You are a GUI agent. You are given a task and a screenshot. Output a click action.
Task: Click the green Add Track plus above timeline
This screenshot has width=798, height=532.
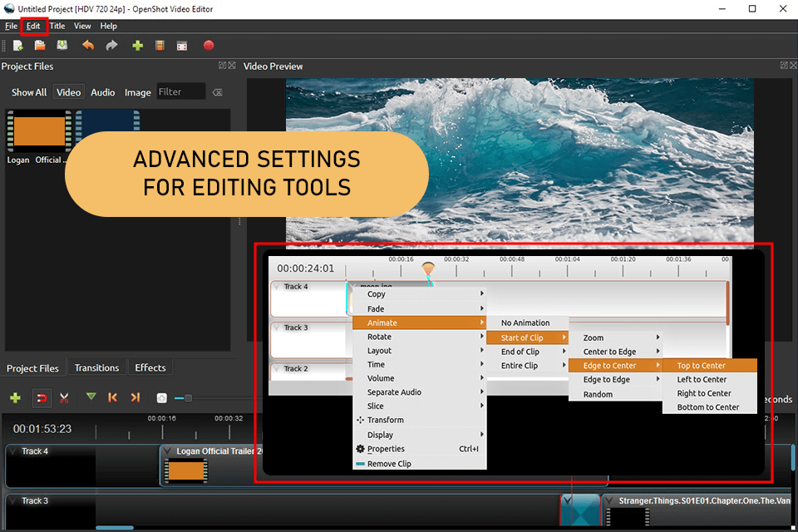click(16, 398)
